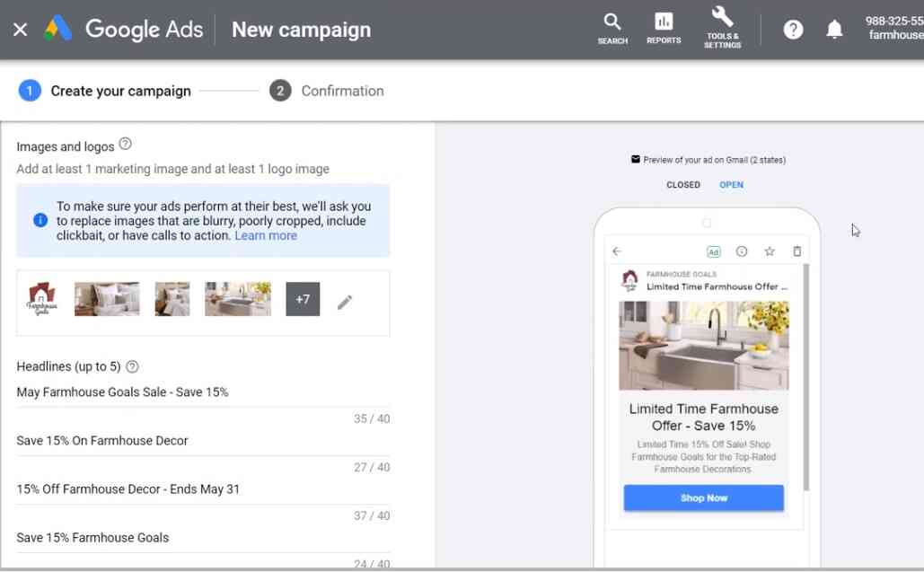Open the Search panel

click(x=612, y=27)
